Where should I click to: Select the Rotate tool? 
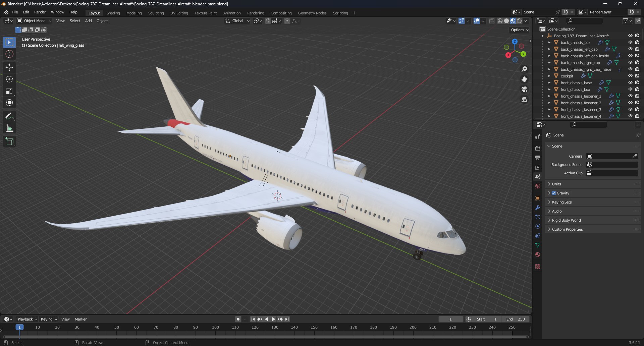9,79
